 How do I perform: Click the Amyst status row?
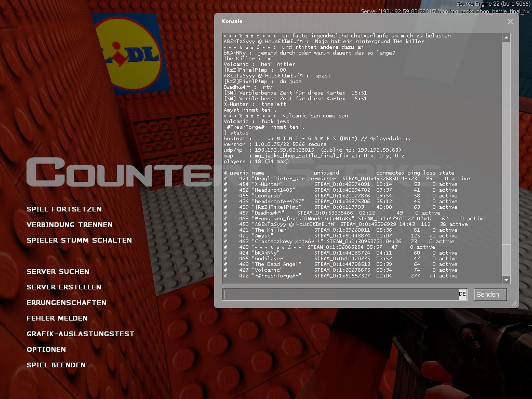341,236
